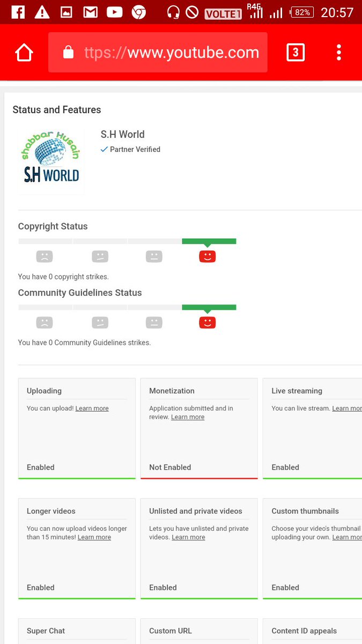362x644 pixels.
Task: Click Learn more link under Longer videos
Action: click(94, 537)
